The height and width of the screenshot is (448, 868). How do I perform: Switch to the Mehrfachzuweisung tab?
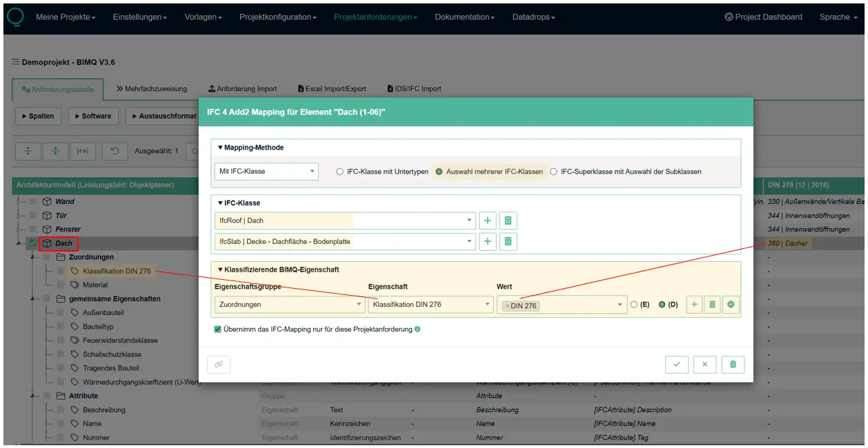coord(152,89)
